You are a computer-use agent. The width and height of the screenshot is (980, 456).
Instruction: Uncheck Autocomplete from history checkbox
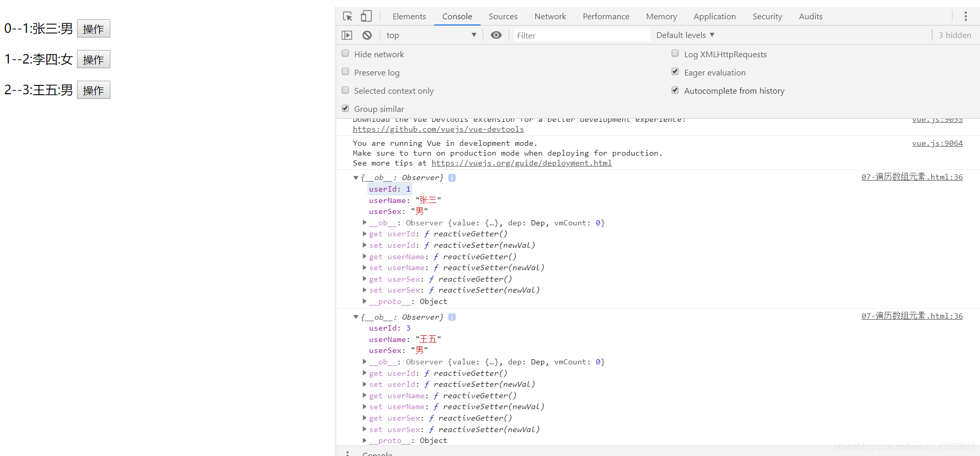tap(675, 90)
